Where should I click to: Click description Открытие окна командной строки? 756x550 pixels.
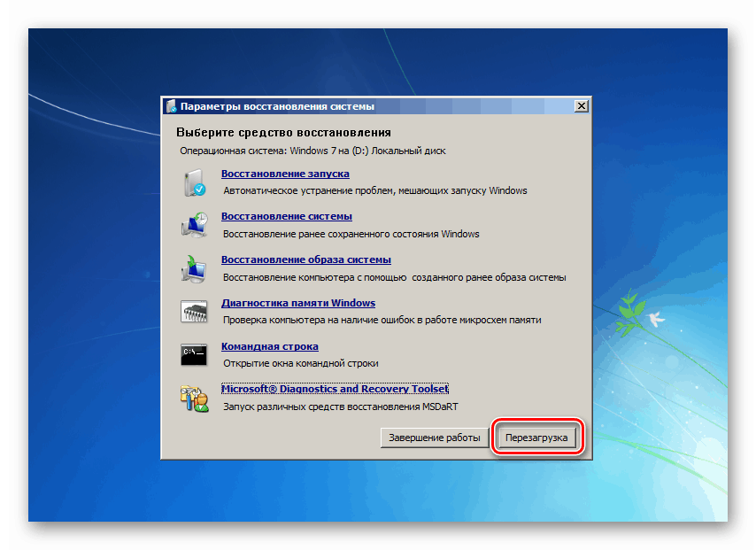click(300, 363)
